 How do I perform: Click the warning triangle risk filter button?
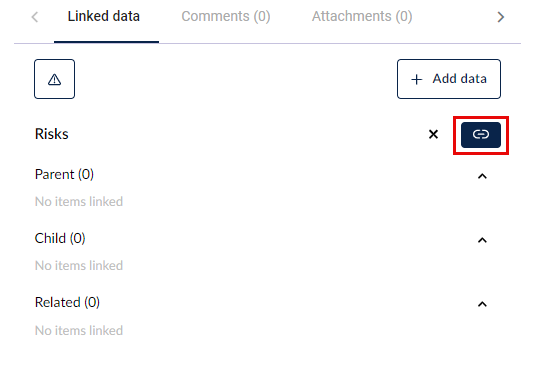[x=54, y=79]
